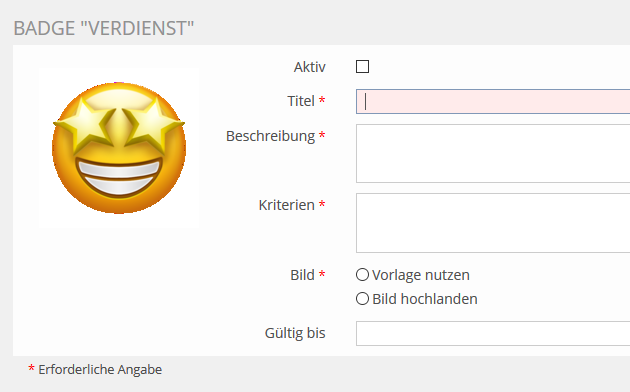Click the Beschreibung field label

[x=270, y=136]
